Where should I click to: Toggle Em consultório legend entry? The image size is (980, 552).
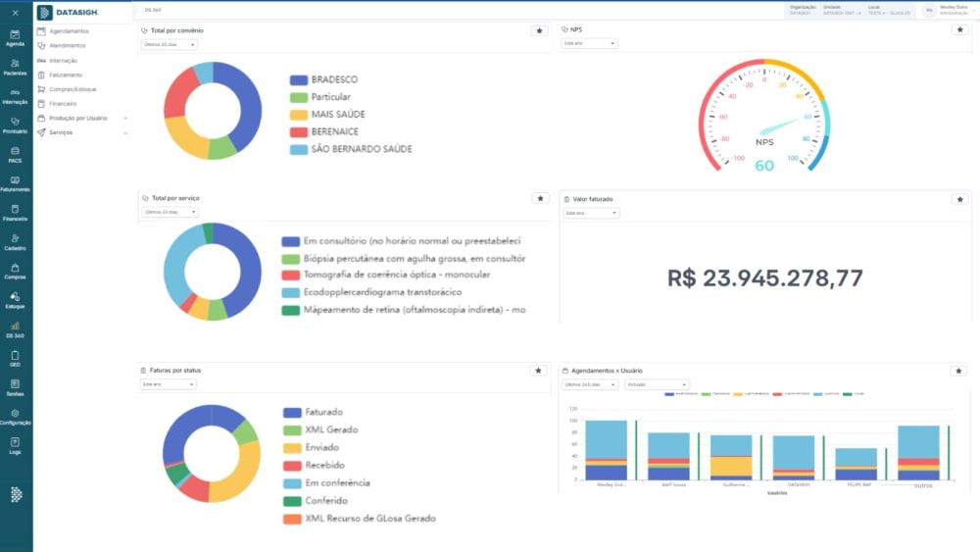point(401,241)
